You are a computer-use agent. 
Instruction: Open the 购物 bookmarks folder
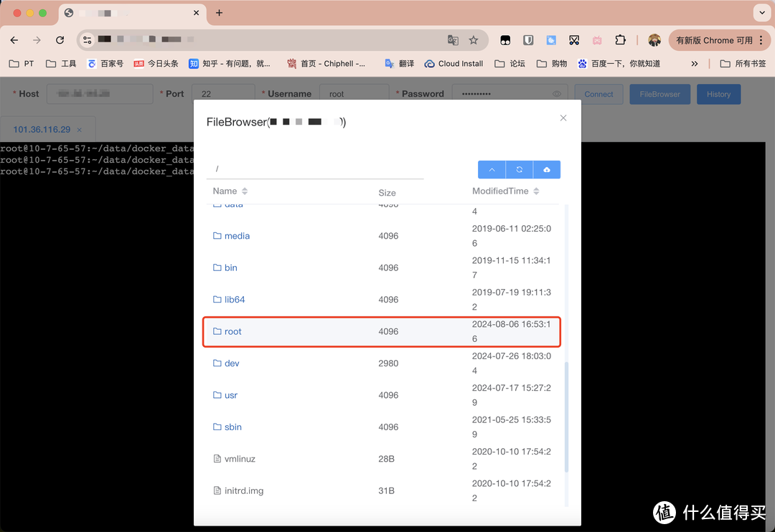552,64
